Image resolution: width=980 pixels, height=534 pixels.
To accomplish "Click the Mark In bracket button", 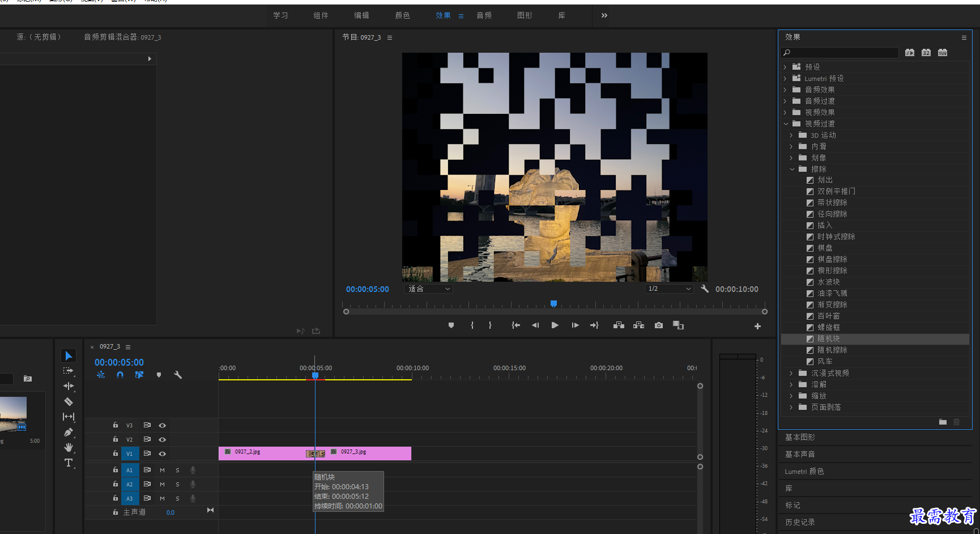I will [472, 325].
